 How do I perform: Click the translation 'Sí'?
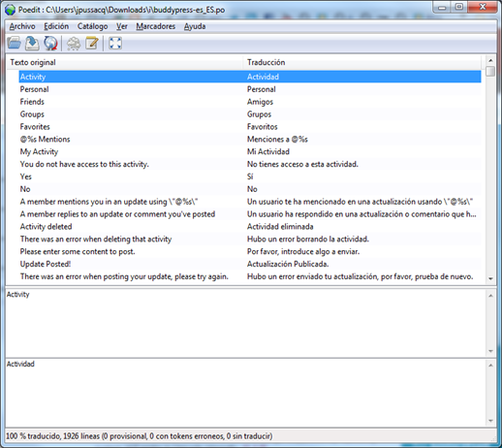250,176
